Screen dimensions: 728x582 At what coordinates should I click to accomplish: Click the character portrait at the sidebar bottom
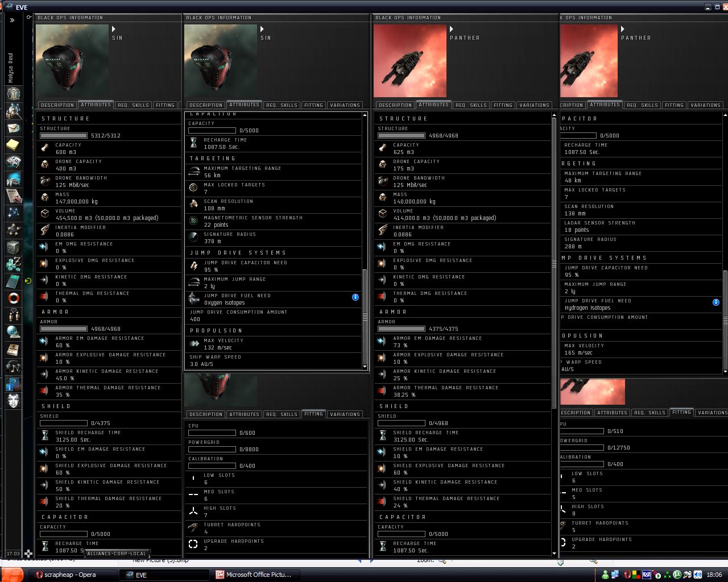click(x=14, y=400)
